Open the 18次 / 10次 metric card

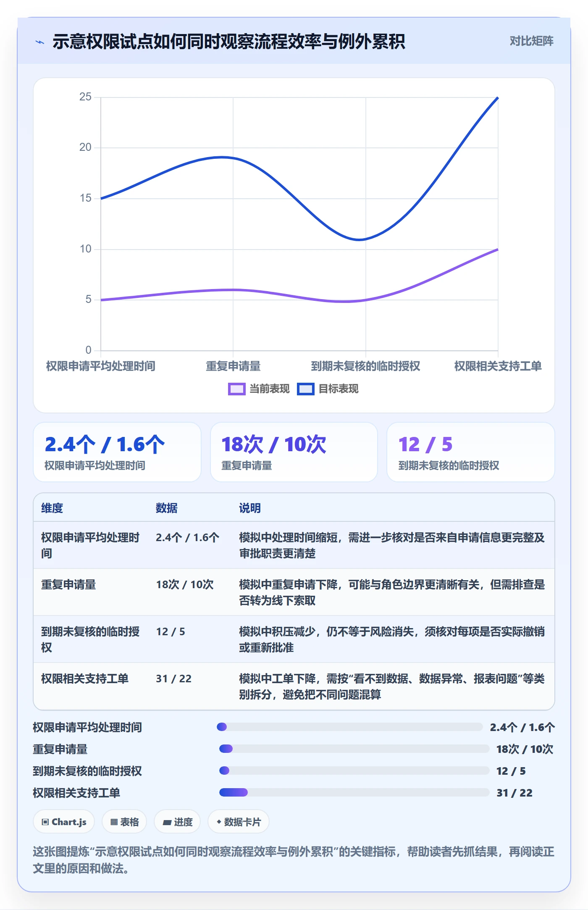(x=294, y=452)
